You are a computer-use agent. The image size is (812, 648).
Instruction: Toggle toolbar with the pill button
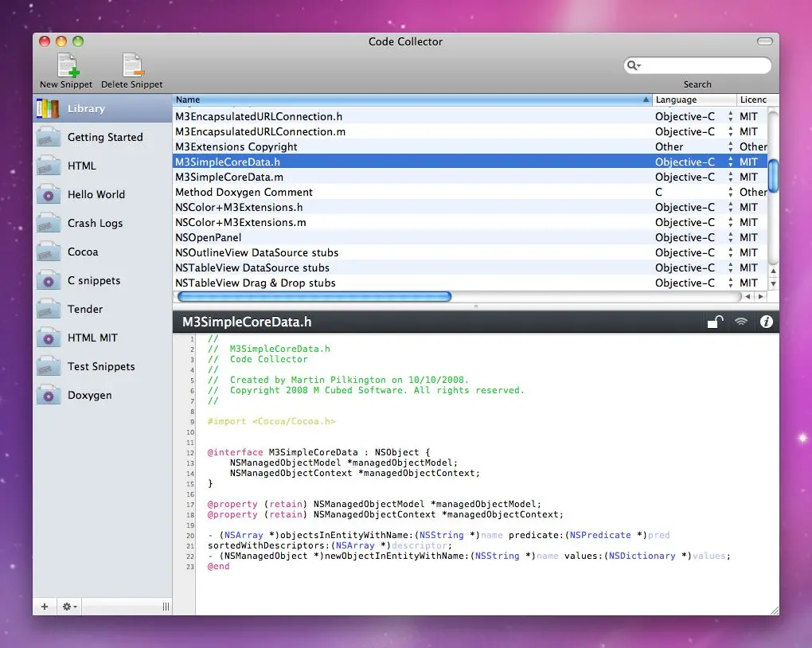tap(765, 41)
